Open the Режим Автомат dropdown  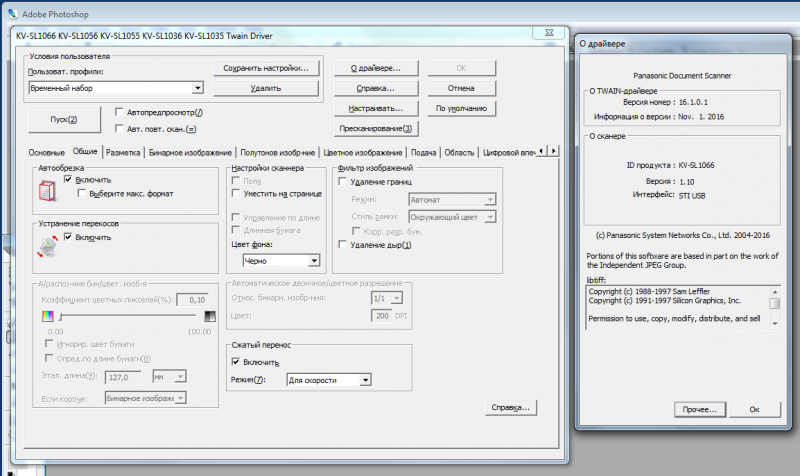(490, 199)
